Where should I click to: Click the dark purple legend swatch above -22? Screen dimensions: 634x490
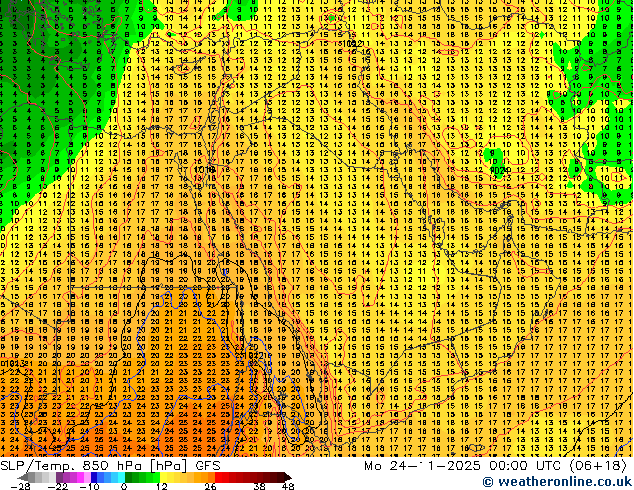59,477
